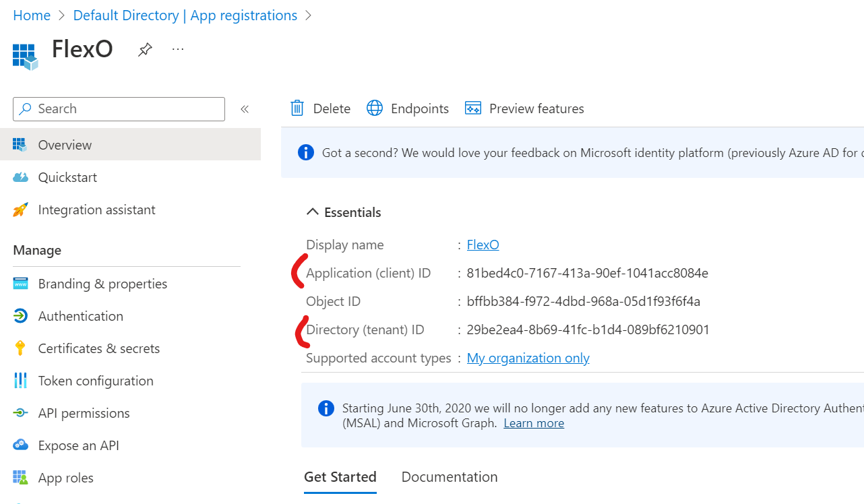Image resolution: width=864 pixels, height=504 pixels.
Task: Click the Token configuration bars icon
Action: [20, 381]
